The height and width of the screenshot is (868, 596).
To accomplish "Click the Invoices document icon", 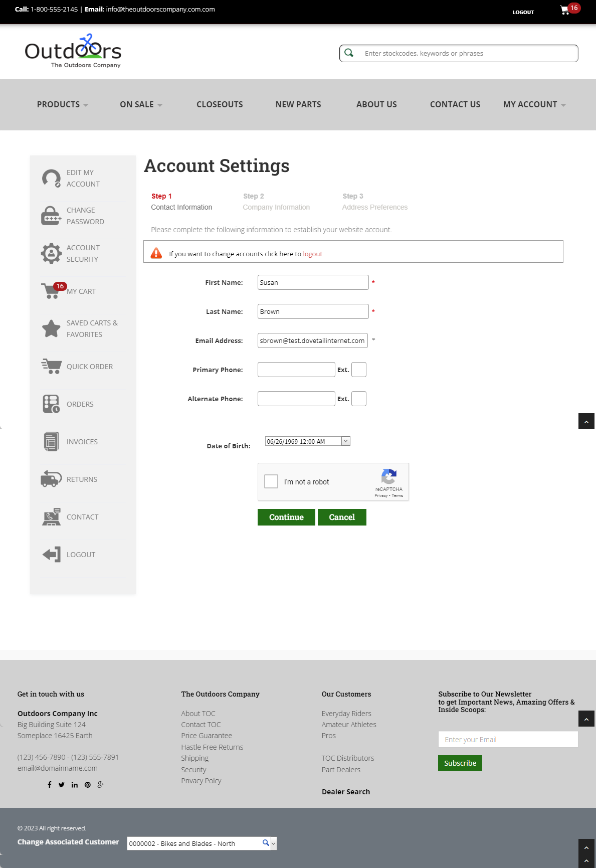I will click(x=51, y=441).
